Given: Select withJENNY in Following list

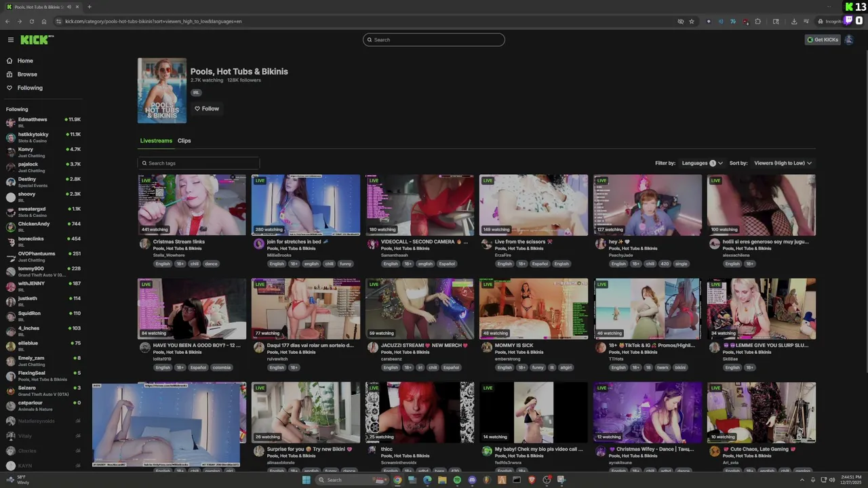Looking at the screenshot, I should pos(42,286).
